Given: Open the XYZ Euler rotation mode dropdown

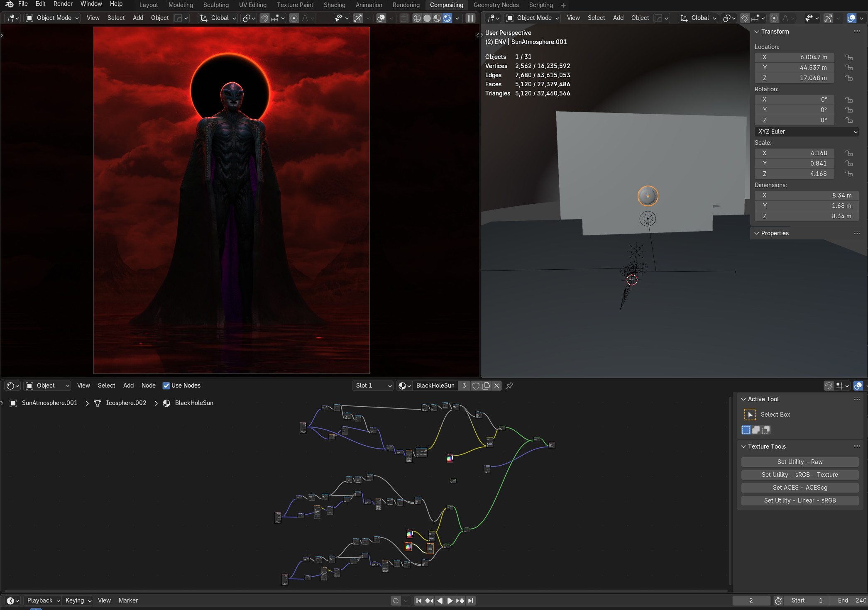Looking at the screenshot, I should pos(806,132).
